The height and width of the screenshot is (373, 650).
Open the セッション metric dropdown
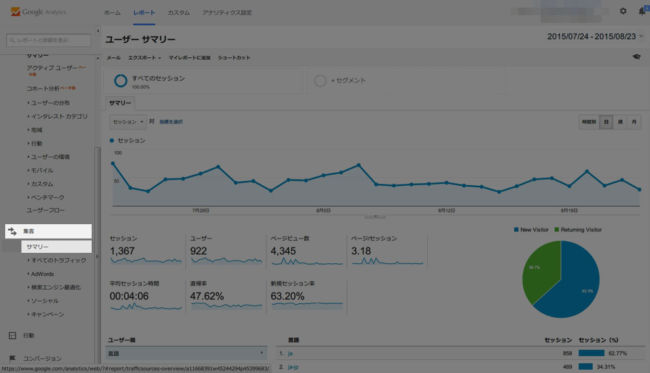[x=128, y=122]
